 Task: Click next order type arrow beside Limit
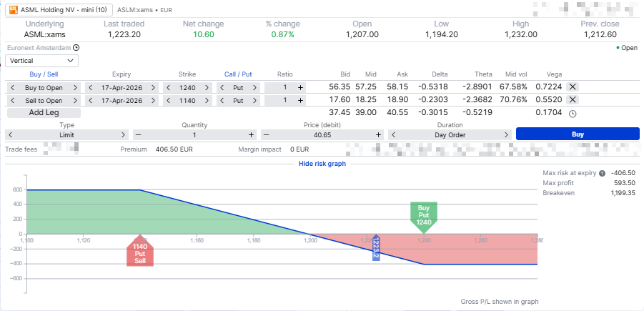(x=123, y=134)
